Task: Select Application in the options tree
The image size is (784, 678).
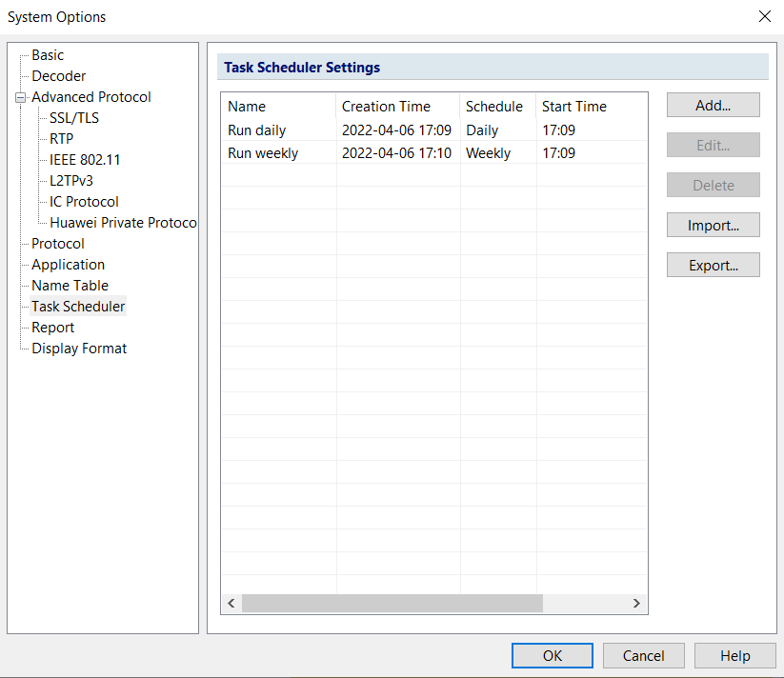Action: coord(68,265)
